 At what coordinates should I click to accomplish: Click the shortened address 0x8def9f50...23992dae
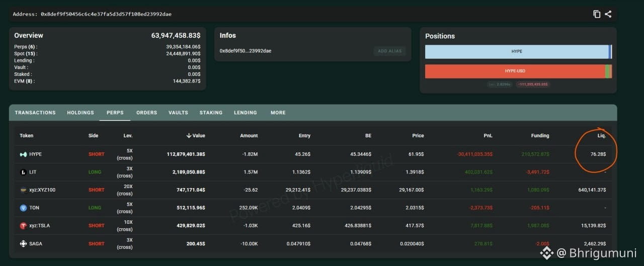pyautogui.click(x=246, y=51)
